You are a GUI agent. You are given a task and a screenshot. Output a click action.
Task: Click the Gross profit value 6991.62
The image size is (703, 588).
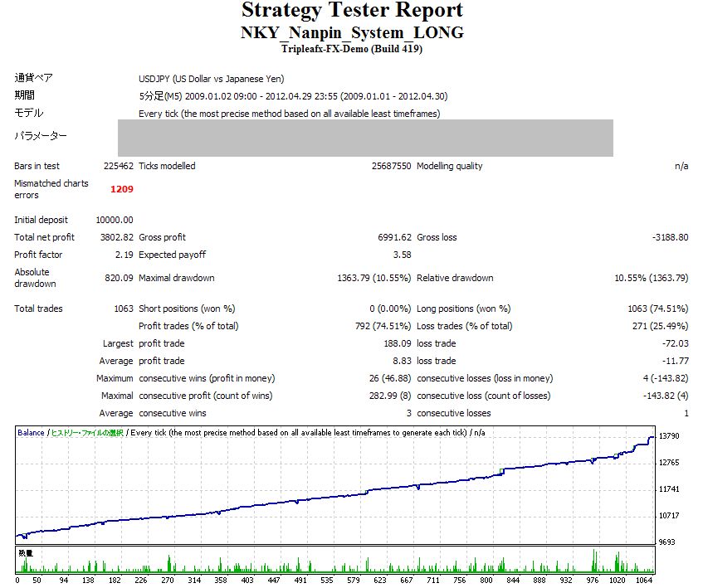394,237
